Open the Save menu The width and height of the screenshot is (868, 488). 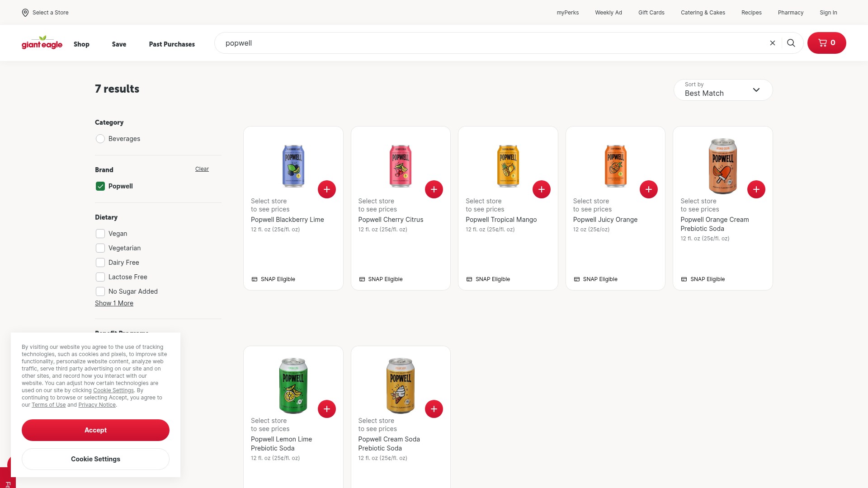pos(119,44)
